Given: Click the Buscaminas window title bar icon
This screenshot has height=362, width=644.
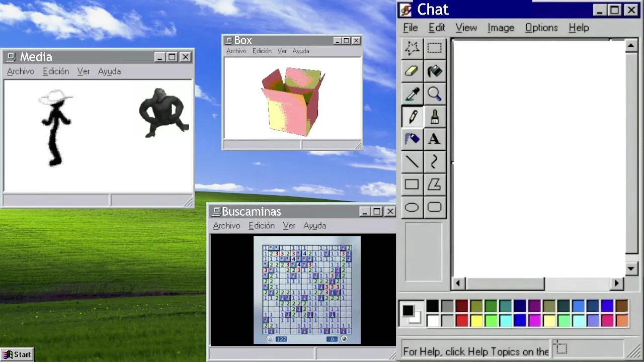Looking at the screenshot, I should pos(216,212).
